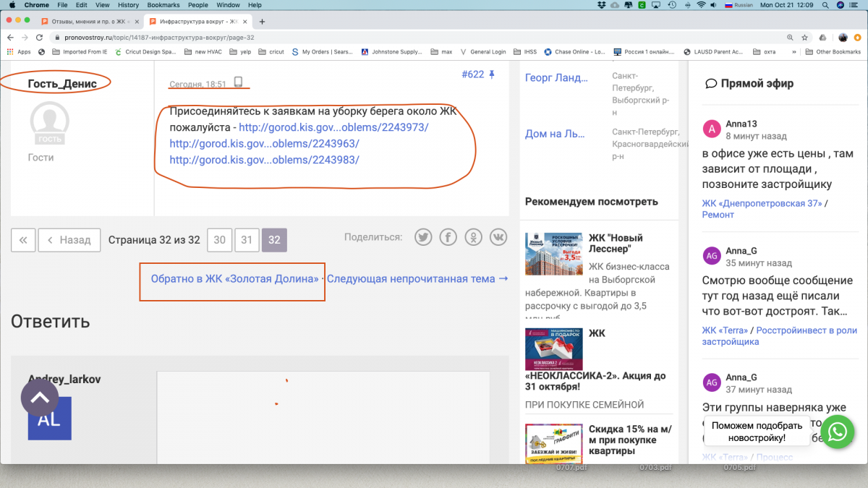Jump to first page with double-arrow button
Viewport: 868px width, 488px height.
pyautogui.click(x=23, y=240)
